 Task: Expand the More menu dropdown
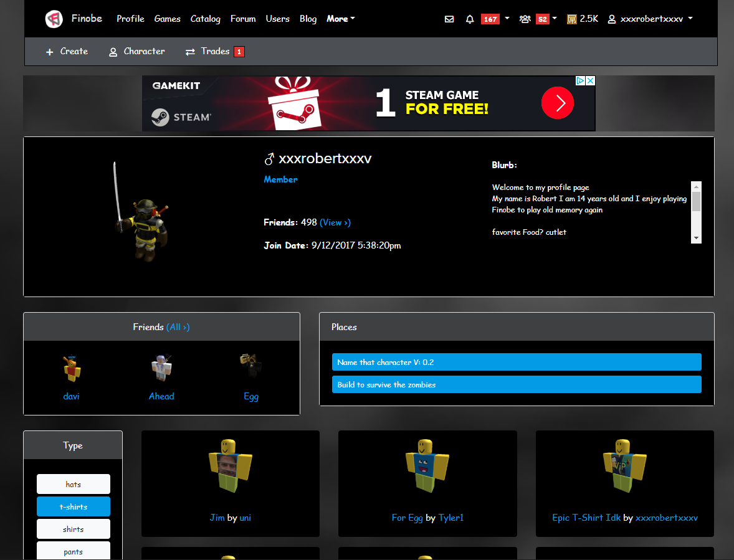coord(341,19)
